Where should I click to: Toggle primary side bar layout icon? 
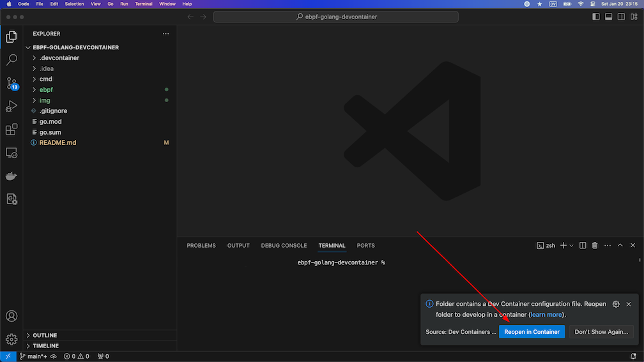(596, 17)
